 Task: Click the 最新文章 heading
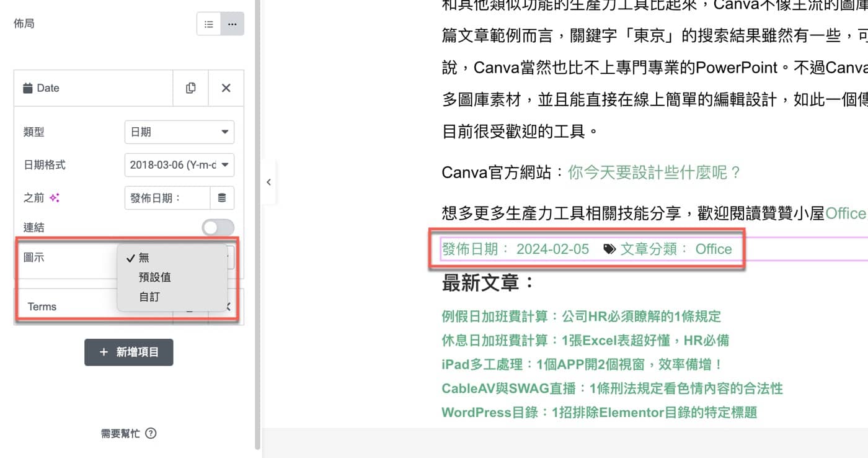489,283
